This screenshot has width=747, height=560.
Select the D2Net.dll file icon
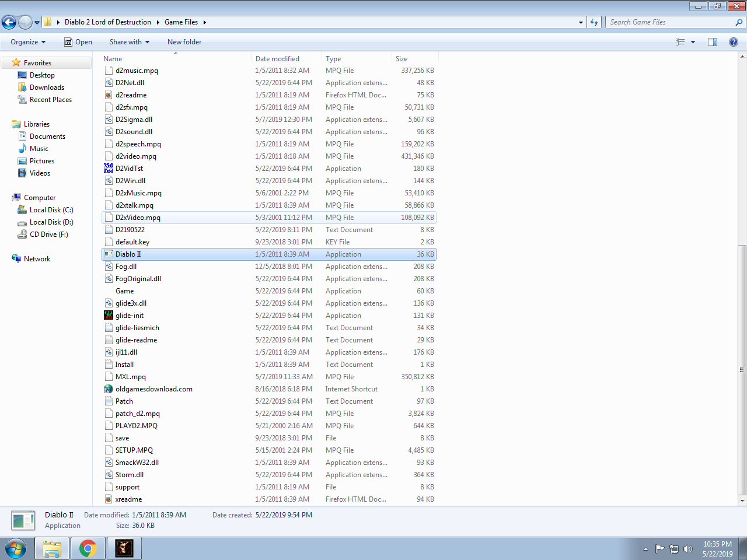tap(109, 83)
